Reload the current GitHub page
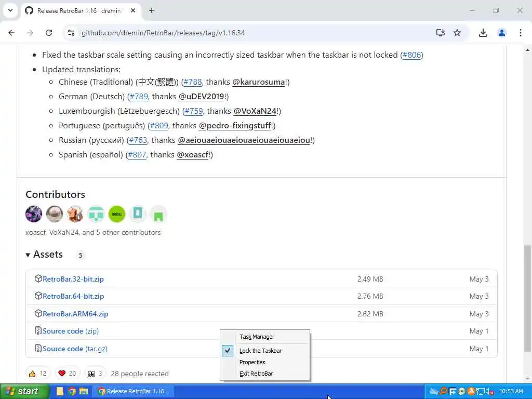This screenshot has width=532, height=399. click(49, 33)
